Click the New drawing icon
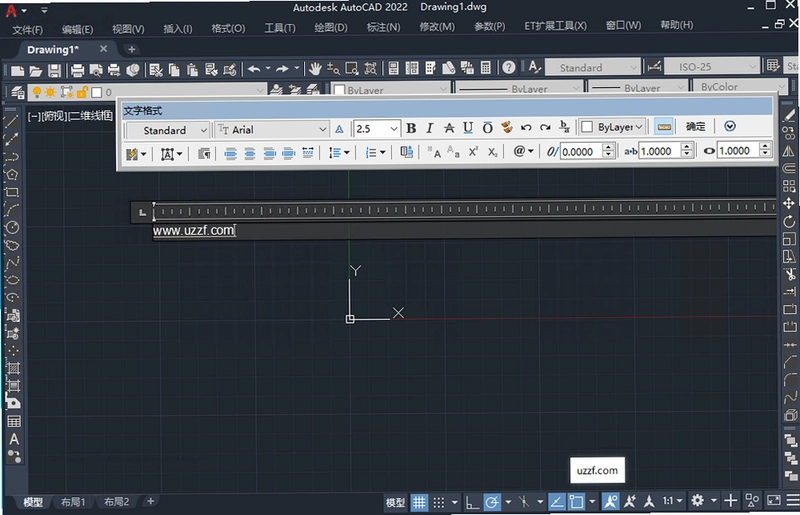 (x=17, y=70)
